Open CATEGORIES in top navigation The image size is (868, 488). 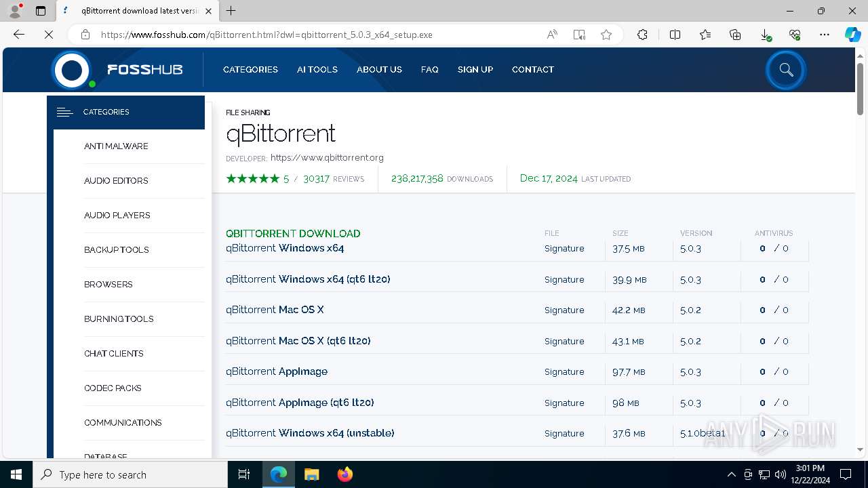[250, 70]
